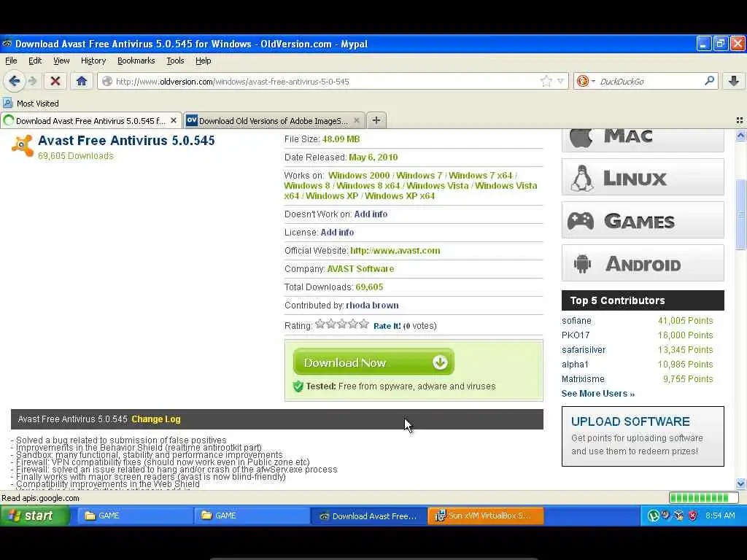Click the Download Avast Free taskbar button
Viewport: 747px width, 560px height.
[368, 516]
